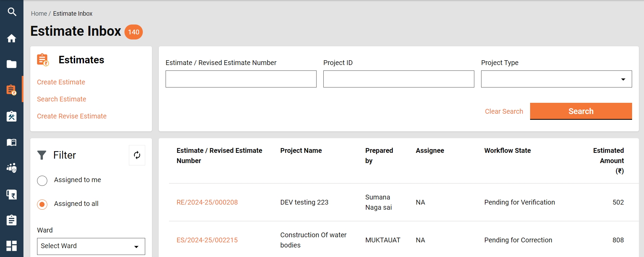
Task: Open the Project Type dropdown
Action: 556,79
